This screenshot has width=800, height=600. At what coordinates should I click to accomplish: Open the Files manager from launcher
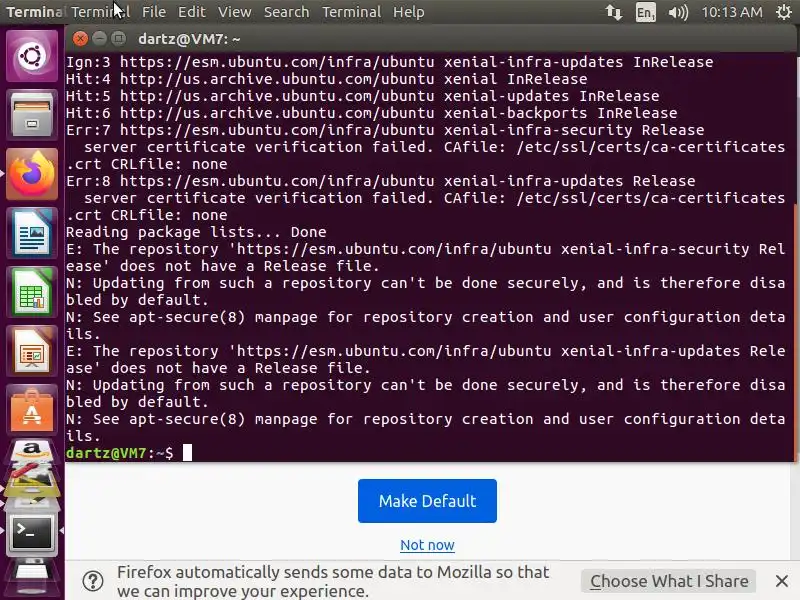click(32, 115)
